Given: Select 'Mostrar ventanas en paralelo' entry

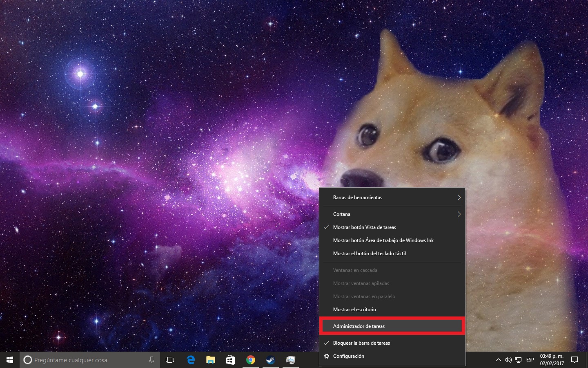Looking at the screenshot, I should click(x=392, y=296).
